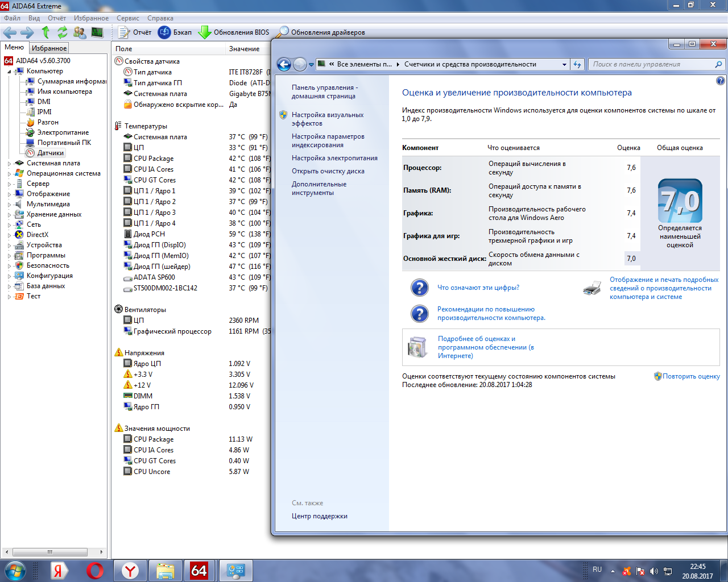Viewport: 728px width, 582px height.
Task: Open the Вид menu in AIDA64
Action: (x=34, y=18)
